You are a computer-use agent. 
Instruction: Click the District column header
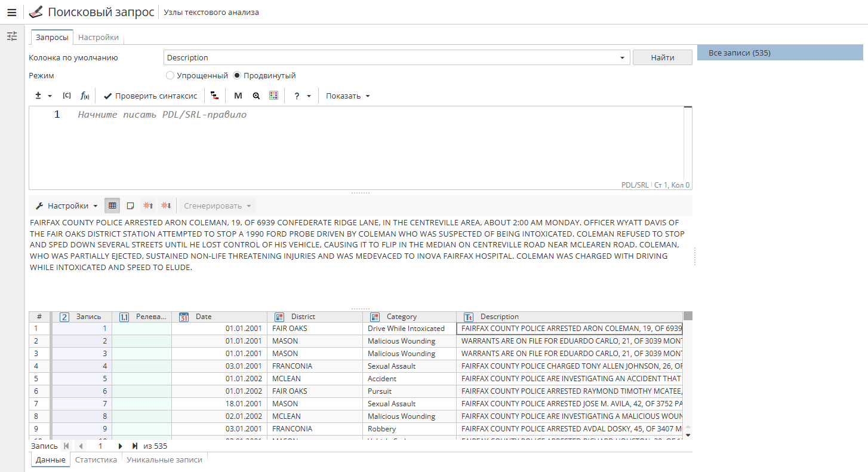pos(315,317)
